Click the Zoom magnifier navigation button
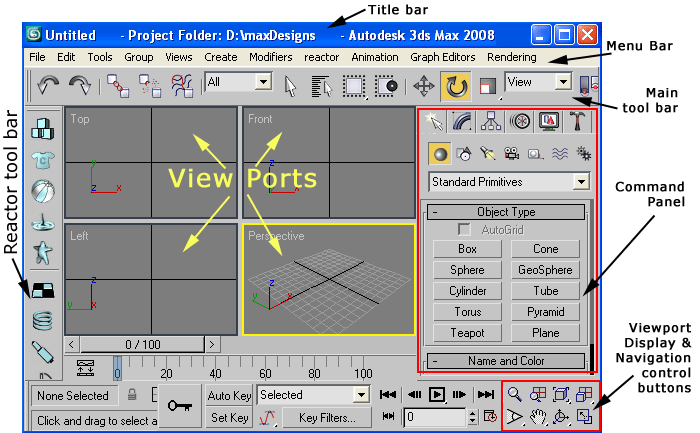This screenshot has height=433, width=700. 515,394
